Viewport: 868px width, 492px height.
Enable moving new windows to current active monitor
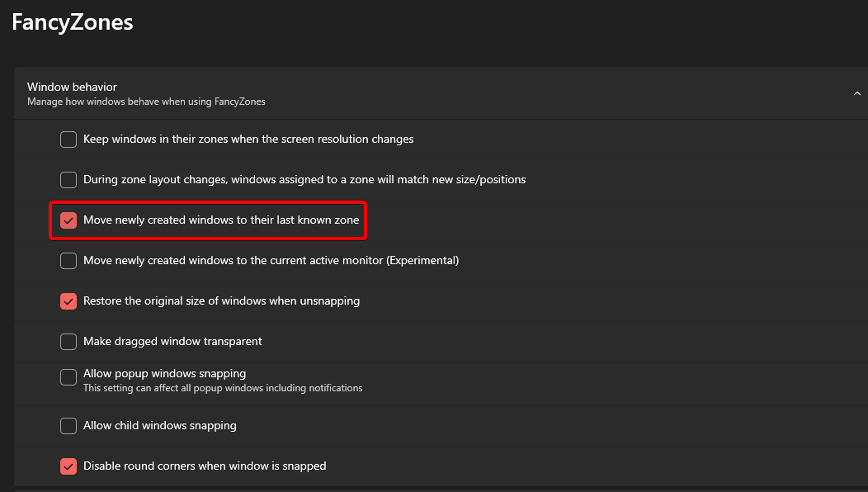[68, 260]
